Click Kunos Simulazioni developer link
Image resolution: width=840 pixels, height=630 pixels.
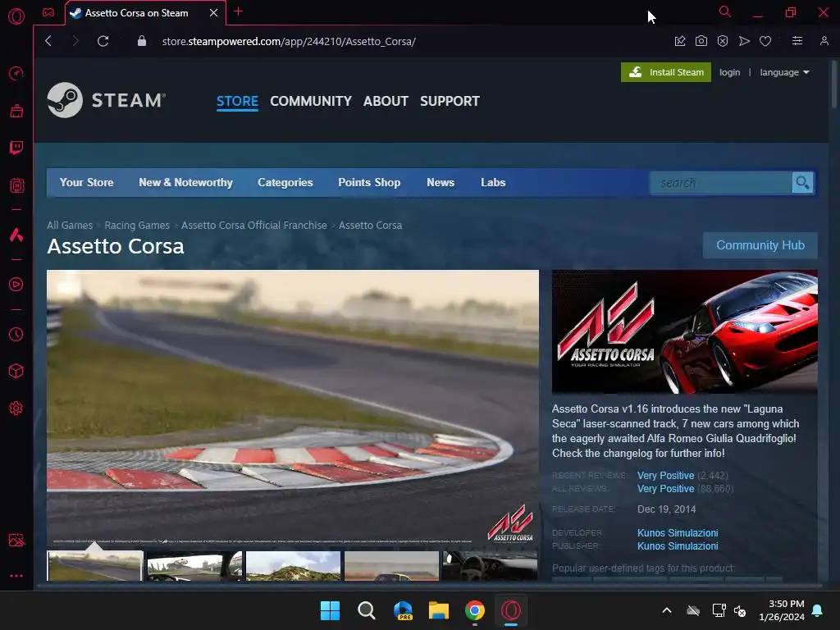[678, 533]
